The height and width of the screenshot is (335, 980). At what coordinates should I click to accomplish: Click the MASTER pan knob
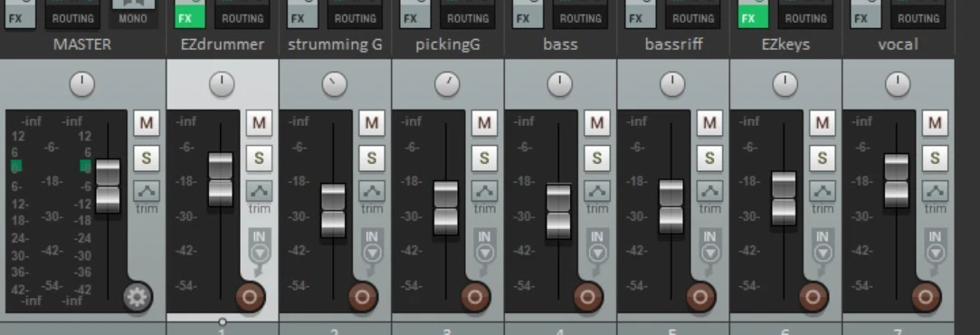[x=81, y=84]
